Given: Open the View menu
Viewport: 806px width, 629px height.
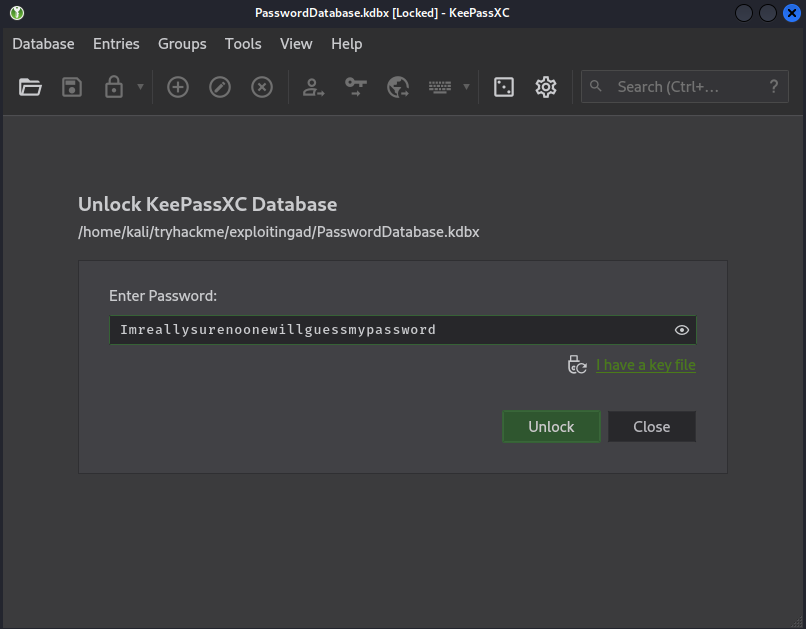Looking at the screenshot, I should coord(296,44).
